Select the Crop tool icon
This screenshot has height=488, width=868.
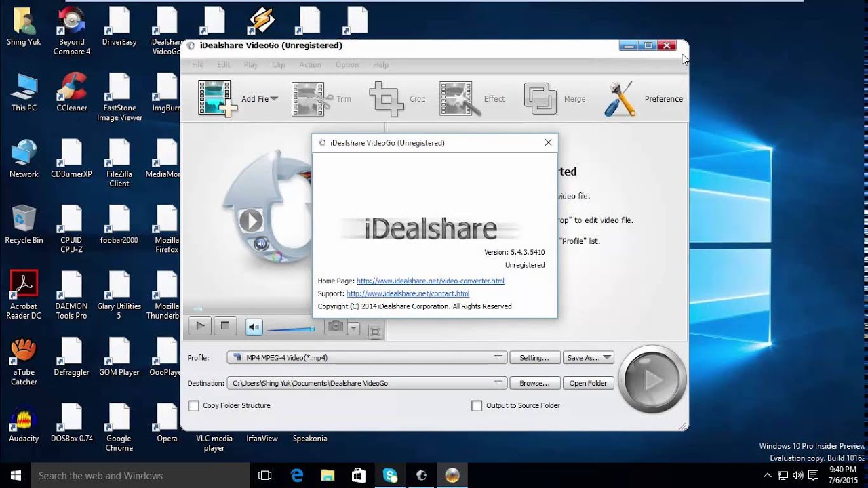point(386,99)
